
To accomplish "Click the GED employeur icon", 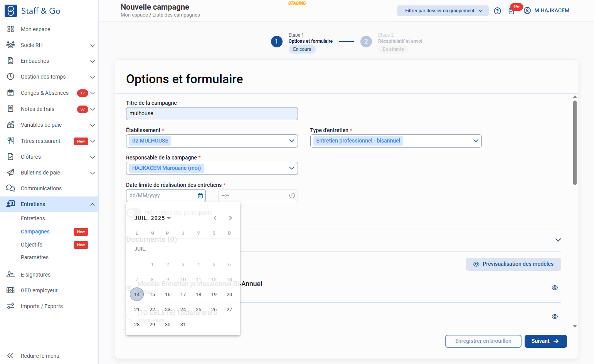I will tap(11, 290).
